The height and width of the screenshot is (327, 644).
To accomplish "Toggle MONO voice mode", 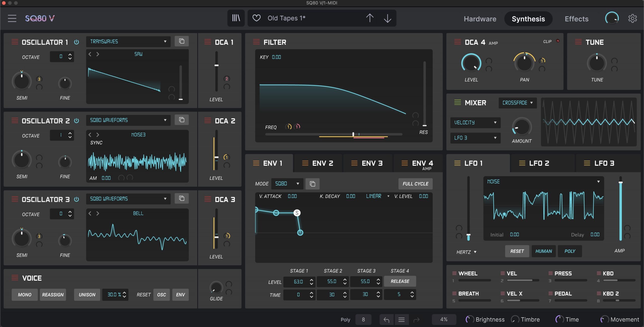I will click(25, 295).
